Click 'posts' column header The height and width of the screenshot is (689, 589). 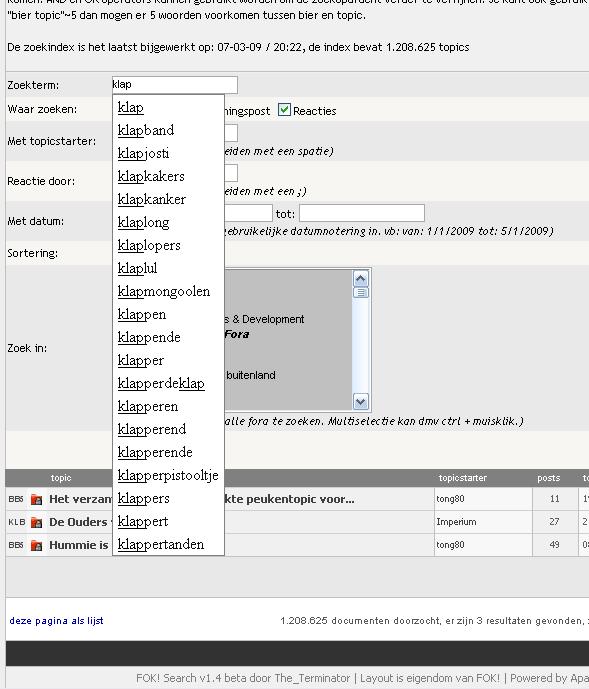coord(549,478)
